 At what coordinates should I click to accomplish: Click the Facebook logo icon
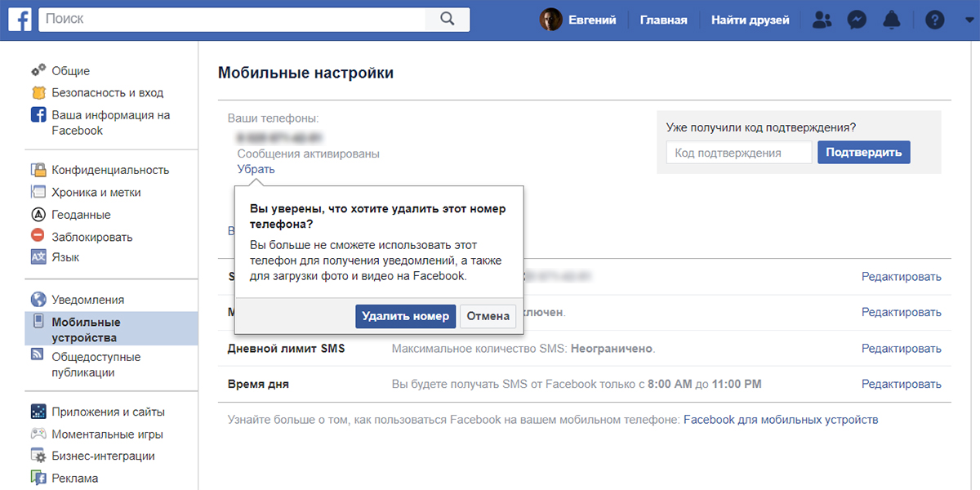tap(20, 19)
